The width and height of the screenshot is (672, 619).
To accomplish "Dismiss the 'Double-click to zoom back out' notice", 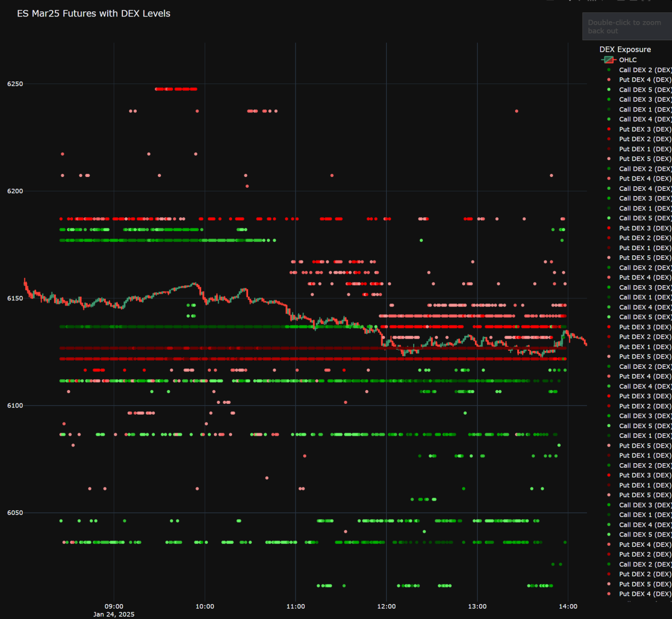I will pos(627,27).
